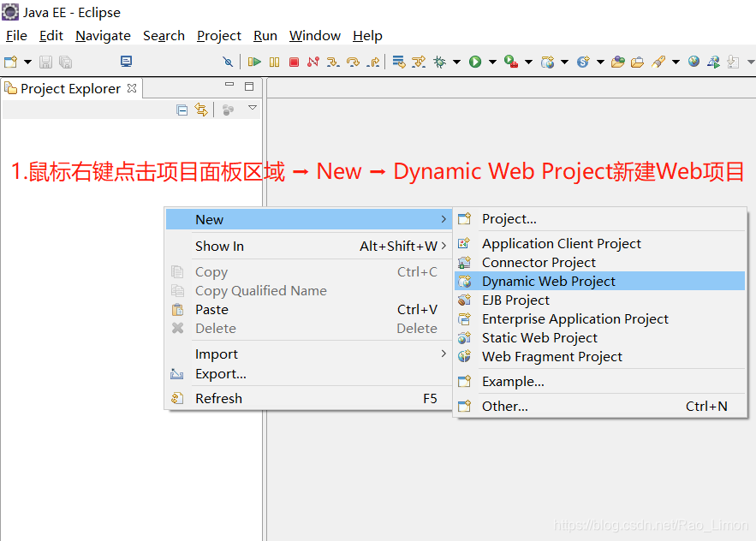Select EJB Project in submenu
Screen dimensions: 756x541
pyautogui.click(x=600, y=300)
